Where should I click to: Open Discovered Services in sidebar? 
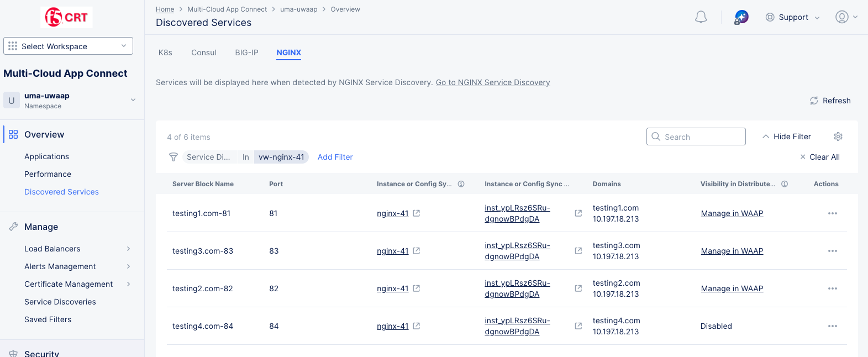tap(61, 192)
